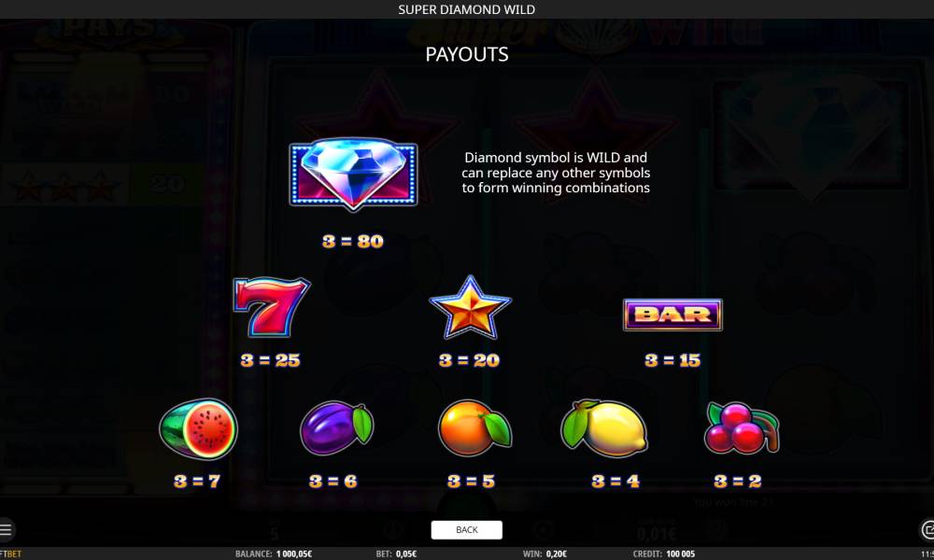The height and width of the screenshot is (560, 934).
Task: Click the exit icon at bottom right
Action: point(927,529)
